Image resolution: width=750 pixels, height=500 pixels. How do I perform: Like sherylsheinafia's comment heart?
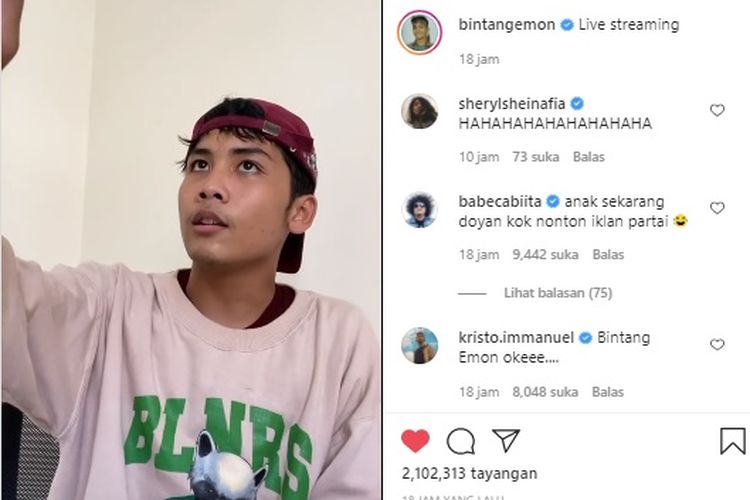[717, 111]
